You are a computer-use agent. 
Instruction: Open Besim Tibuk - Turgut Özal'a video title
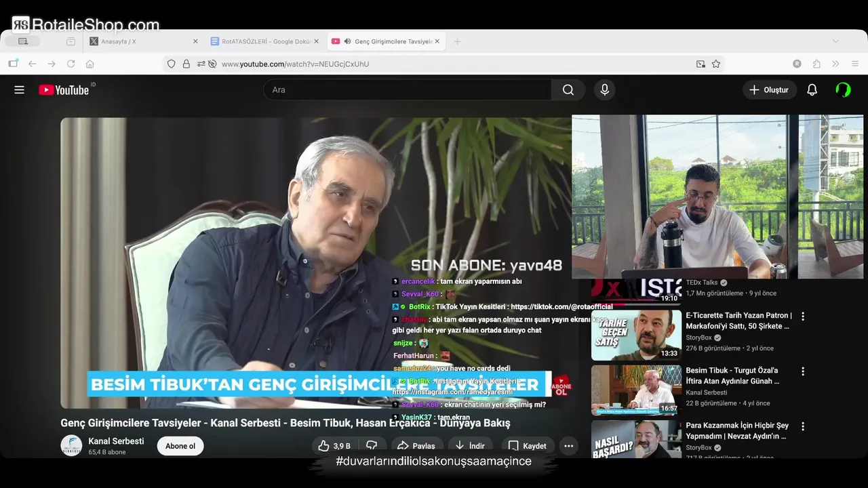[732, 376]
